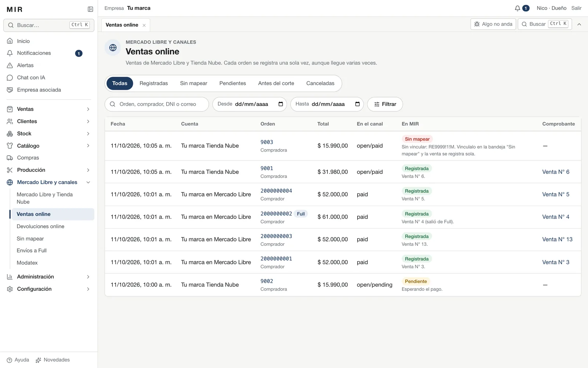The height and width of the screenshot is (368, 588).
Task: Open the Desde date picker calendar icon
Action: (281, 104)
